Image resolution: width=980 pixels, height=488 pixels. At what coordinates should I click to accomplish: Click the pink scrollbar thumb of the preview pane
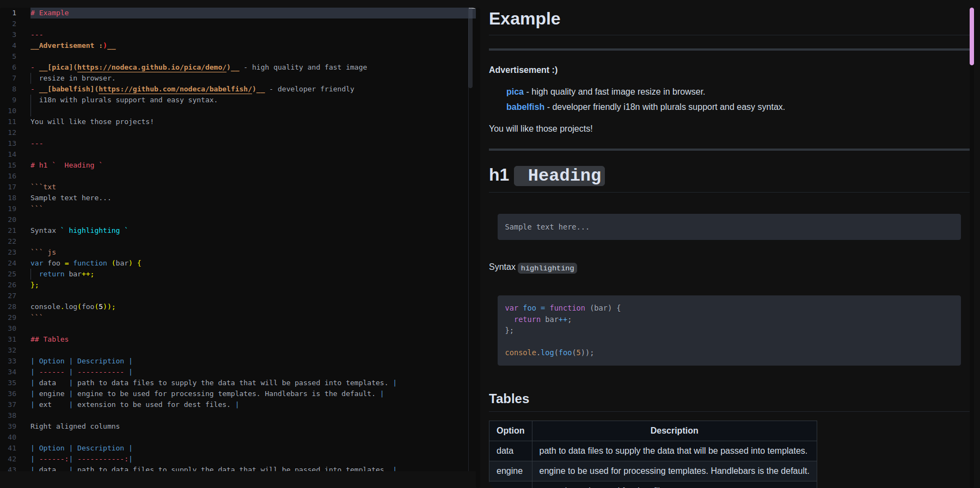(972, 36)
